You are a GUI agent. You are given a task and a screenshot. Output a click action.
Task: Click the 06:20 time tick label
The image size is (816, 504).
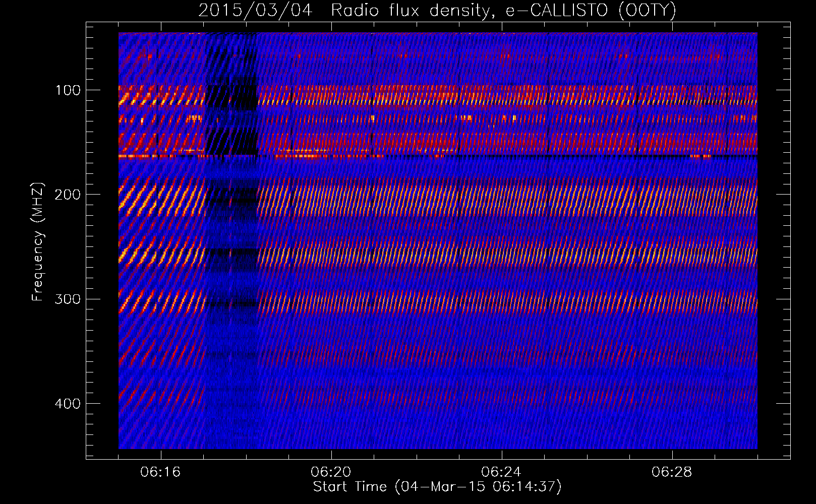(x=331, y=472)
